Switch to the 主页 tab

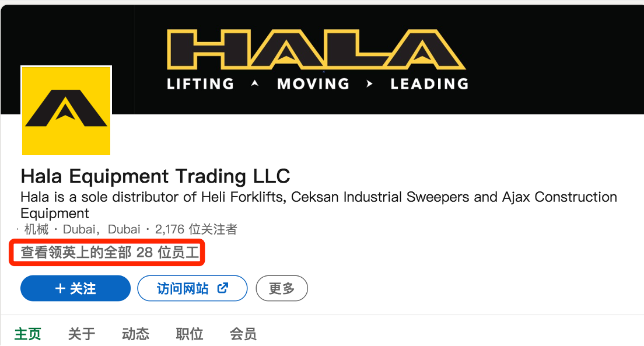(28, 334)
